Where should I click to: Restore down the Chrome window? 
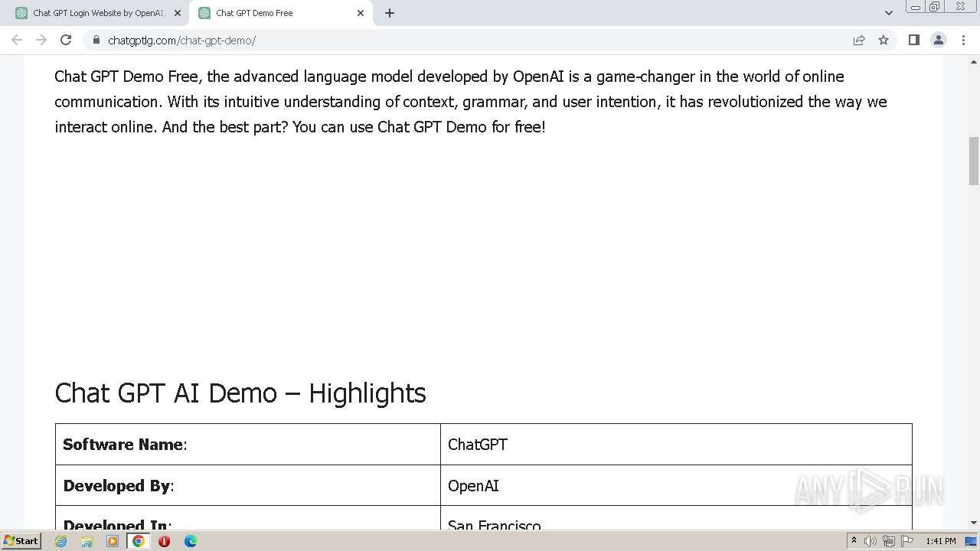[x=934, y=7]
